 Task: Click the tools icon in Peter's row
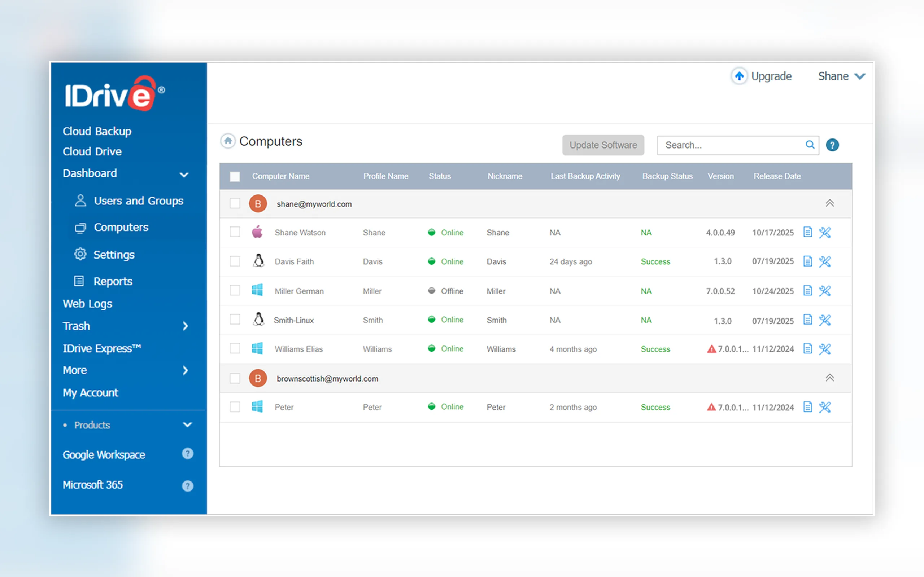coord(825,407)
